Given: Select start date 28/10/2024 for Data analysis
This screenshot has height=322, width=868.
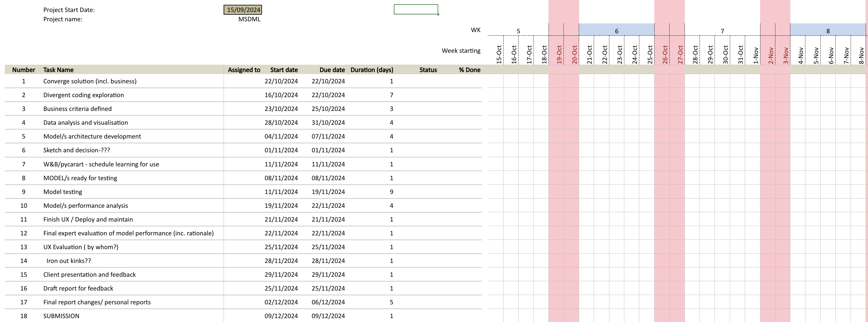Looking at the screenshot, I should coord(281,123).
